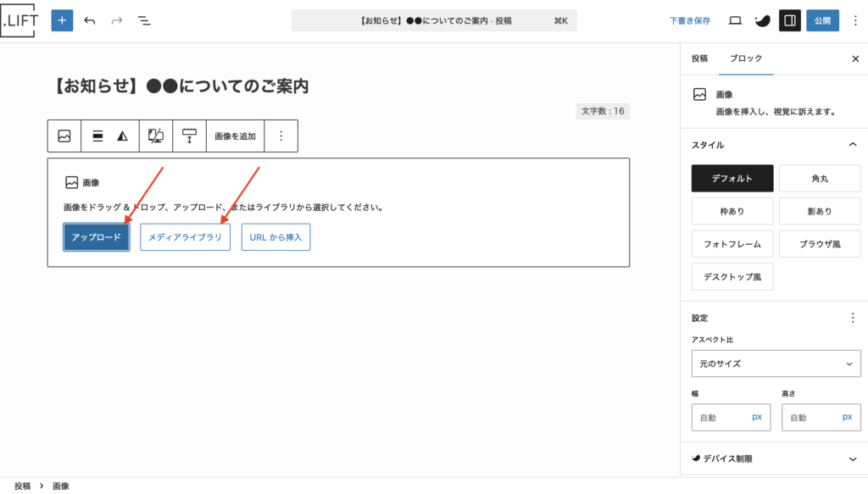
Task: Click the duotone filter triangle icon
Action: (x=122, y=136)
